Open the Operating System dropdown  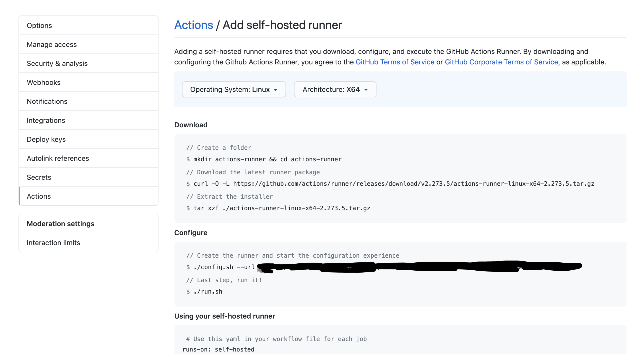234,89
